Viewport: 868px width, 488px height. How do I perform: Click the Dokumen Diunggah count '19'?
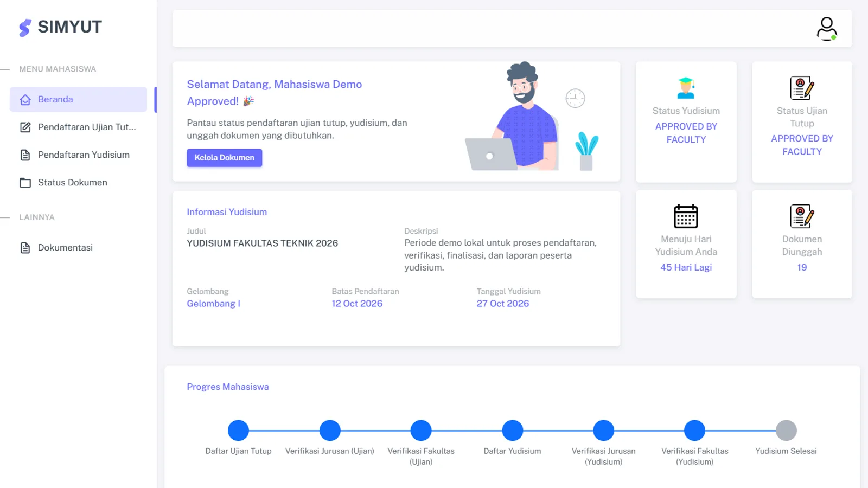pyautogui.click(x=802, y=267)
